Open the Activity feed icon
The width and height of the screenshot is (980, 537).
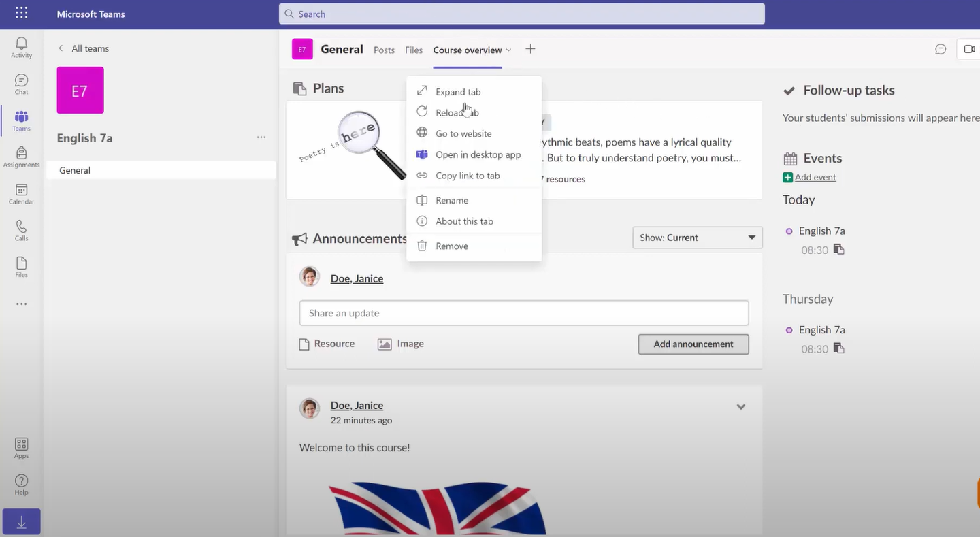pyautogui.click(x=21, y=45)
